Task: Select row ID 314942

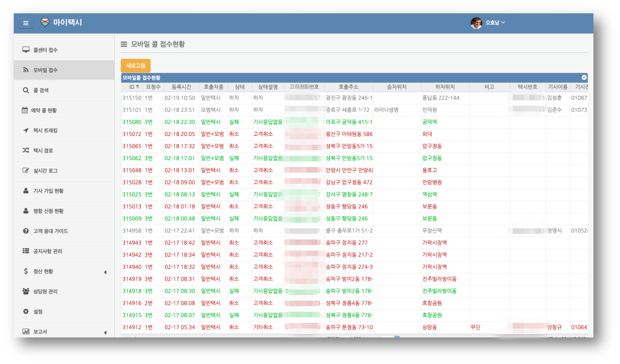Action: pos(132,254)
